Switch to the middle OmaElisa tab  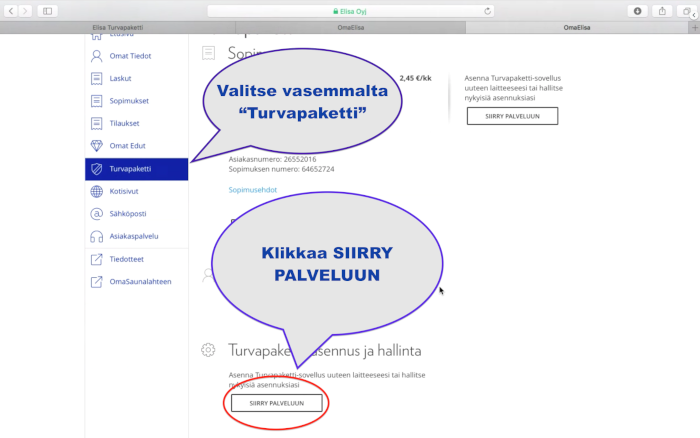point(349,28)
